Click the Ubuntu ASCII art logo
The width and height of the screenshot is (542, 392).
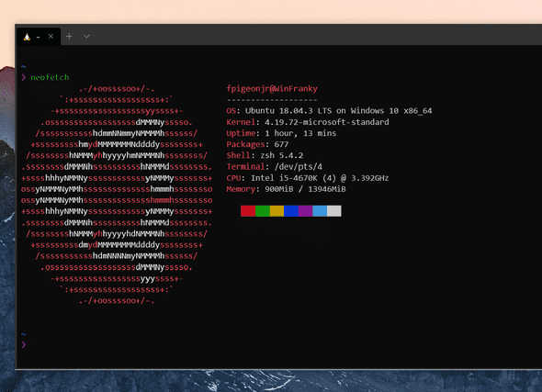[x=117, y=195]
